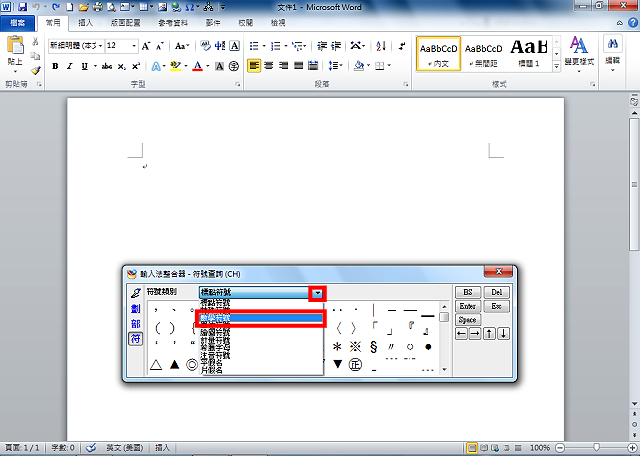The image size is (640, 456).
Task: Click the proofing check icon in status bar
Action: (91, 448)
